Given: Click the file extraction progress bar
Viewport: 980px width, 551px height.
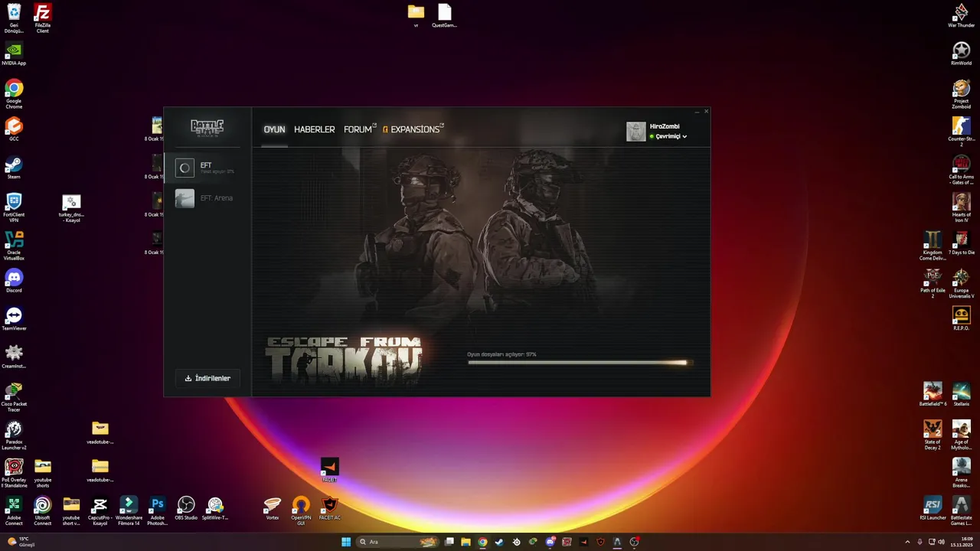Looking at the screenshot, I should pyautogui.click(x=580, y=363).
